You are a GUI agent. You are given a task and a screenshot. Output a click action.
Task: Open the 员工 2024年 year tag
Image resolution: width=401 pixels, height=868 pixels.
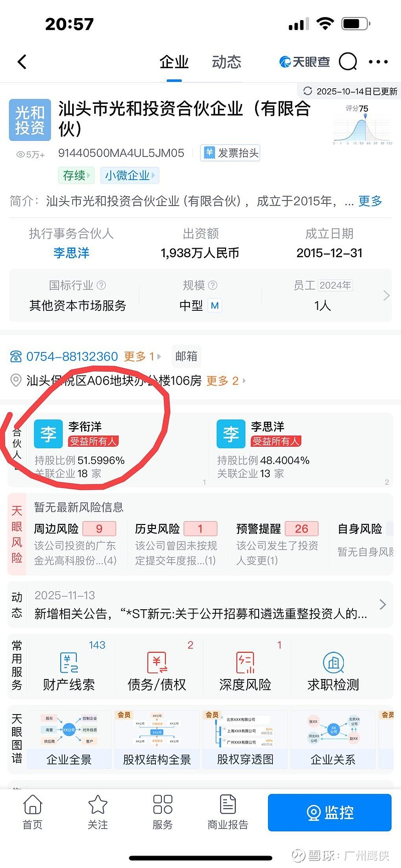point(335,285)
